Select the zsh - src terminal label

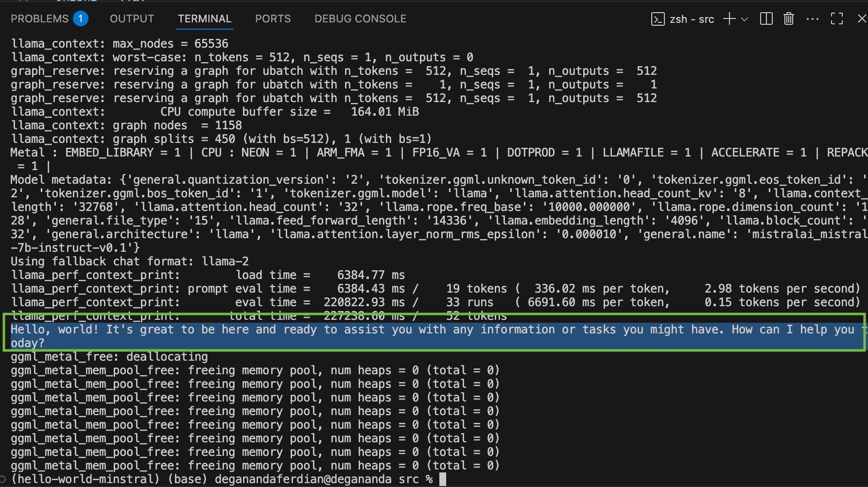(692, 19)
